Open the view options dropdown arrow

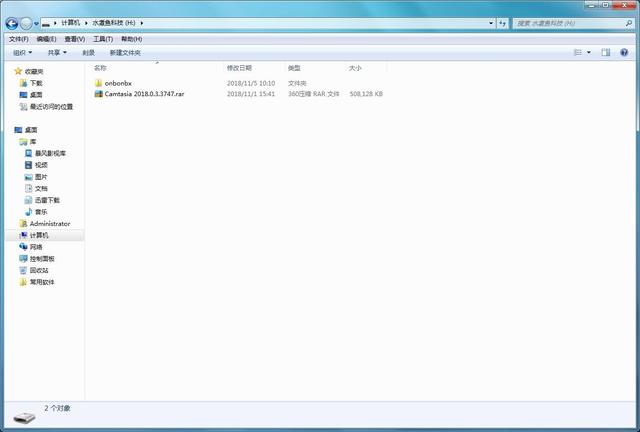point(589,52)
